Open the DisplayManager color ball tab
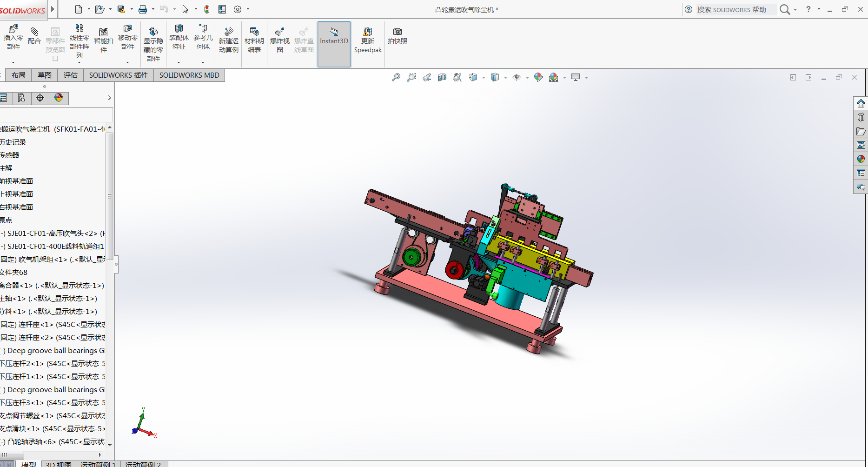The height and width of the screenshot is (467, 868). 59,98
